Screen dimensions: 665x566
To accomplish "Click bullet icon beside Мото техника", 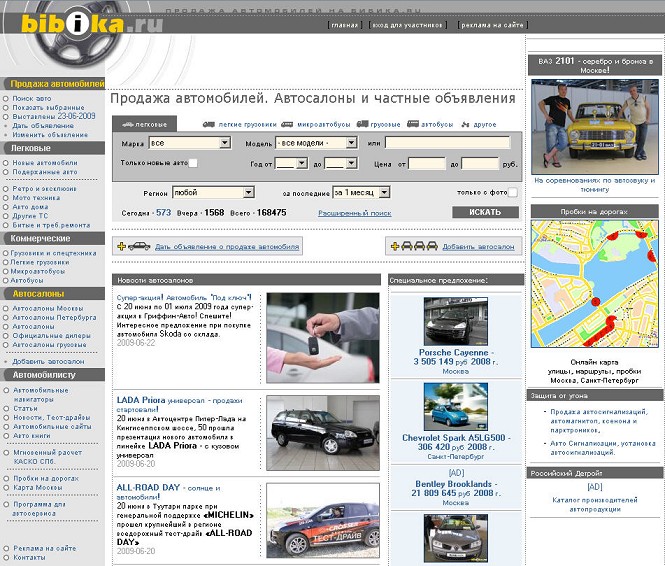I will pos(6,198).
